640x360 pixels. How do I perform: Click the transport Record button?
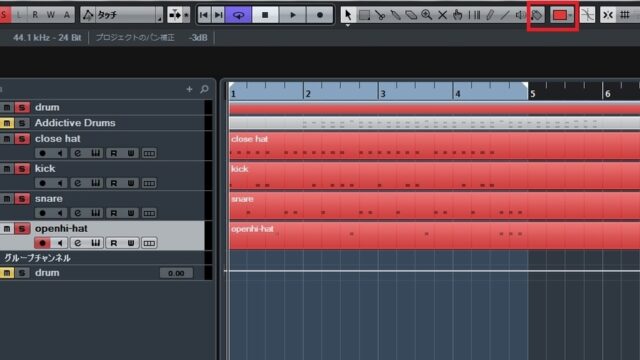point(320,15)
